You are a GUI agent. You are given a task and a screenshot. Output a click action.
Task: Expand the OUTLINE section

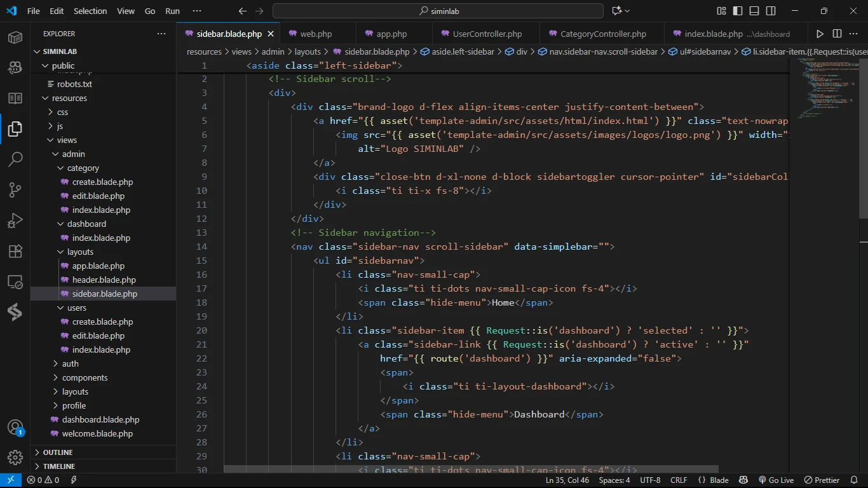[x=58, y=452]
